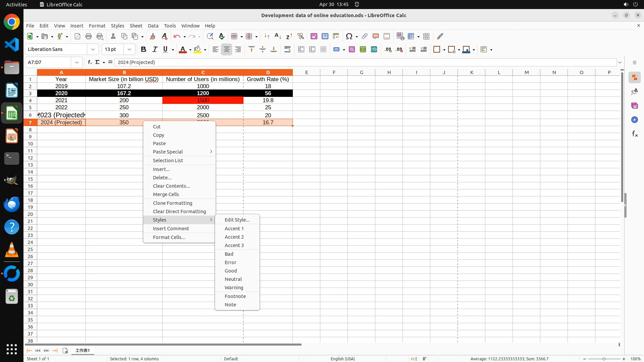Image resolution: width=644 pixels, height=362 pixels.
Task: Click the Sort Ascending toolbar icon
Action: tap(278, 36)
